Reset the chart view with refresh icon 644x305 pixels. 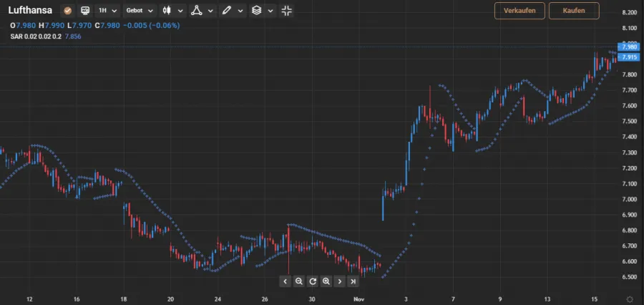313,281
